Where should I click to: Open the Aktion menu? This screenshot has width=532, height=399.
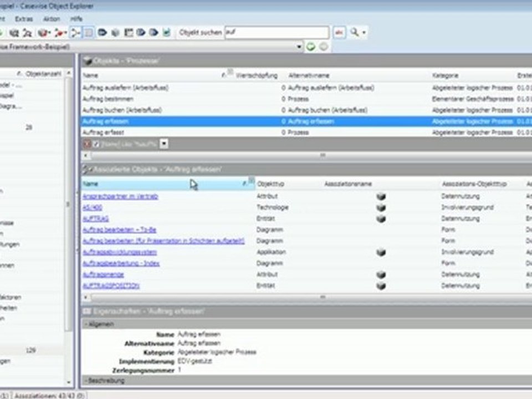[52, 19]
